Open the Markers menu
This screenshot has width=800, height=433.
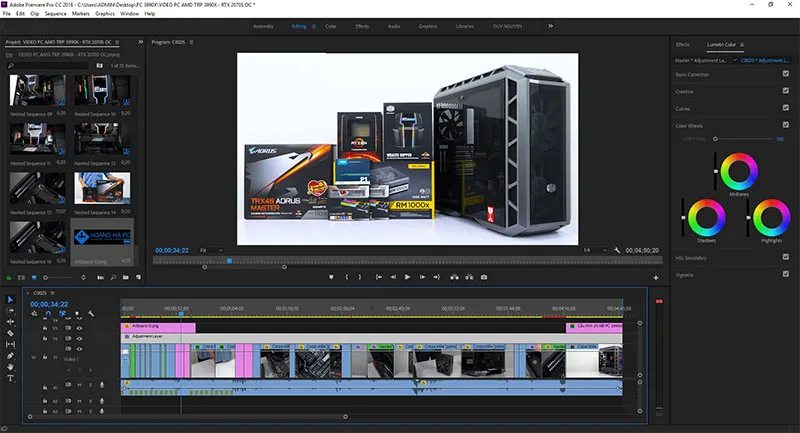tap(81, 14)
